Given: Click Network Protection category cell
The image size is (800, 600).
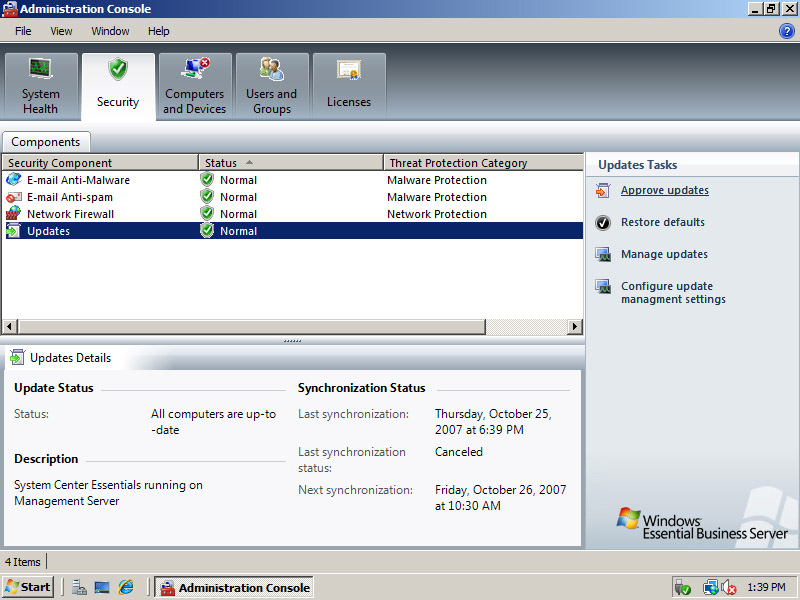Looking at the screenshot, I should pos(437,214).
